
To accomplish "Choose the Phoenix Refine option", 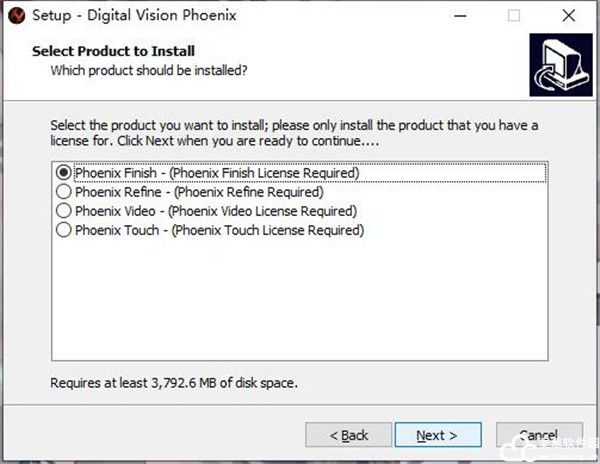I will (x=64, y=191).
